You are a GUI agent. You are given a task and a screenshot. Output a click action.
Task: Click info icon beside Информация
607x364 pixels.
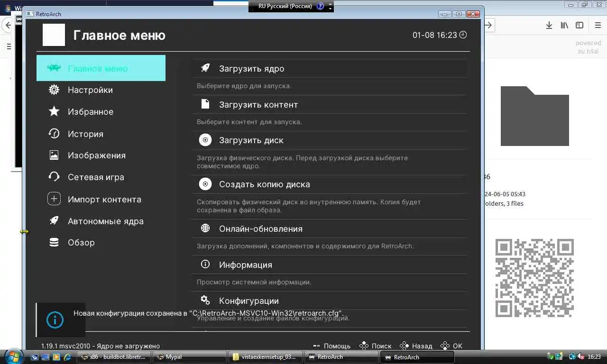click(205, 264)
